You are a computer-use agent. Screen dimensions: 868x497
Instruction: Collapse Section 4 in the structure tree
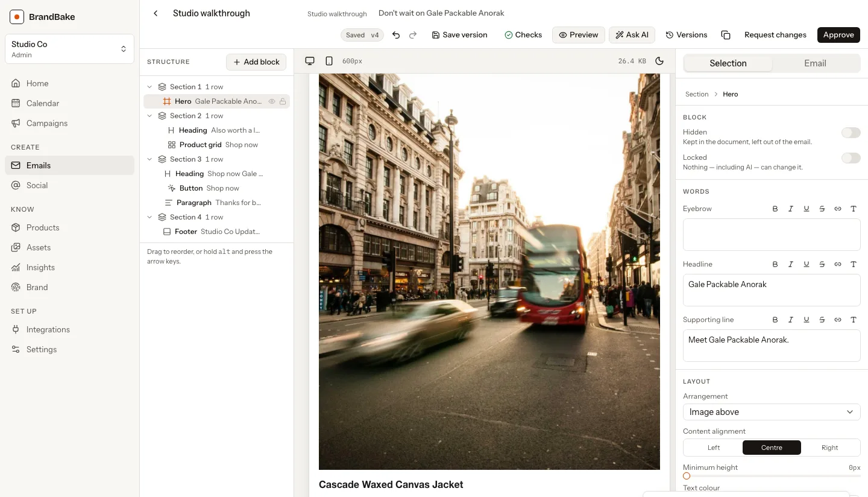coord(150,217)
